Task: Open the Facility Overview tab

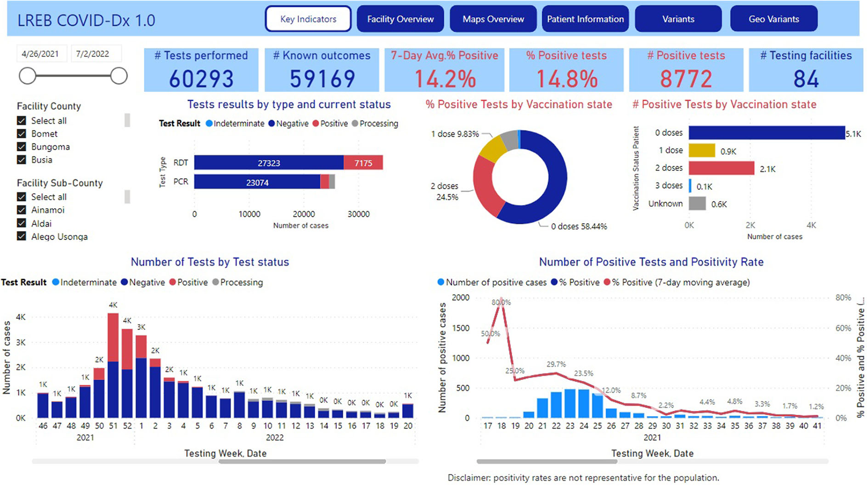Action: [x=400, y=19]
